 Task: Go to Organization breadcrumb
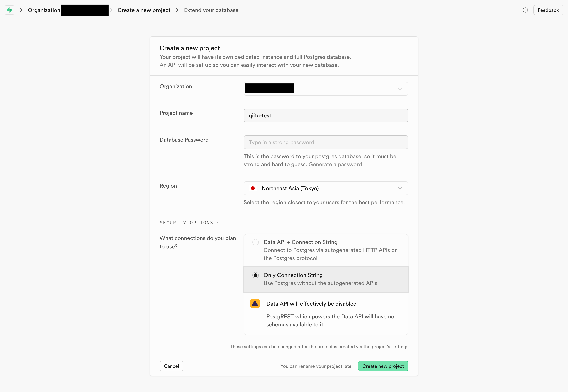44,10
